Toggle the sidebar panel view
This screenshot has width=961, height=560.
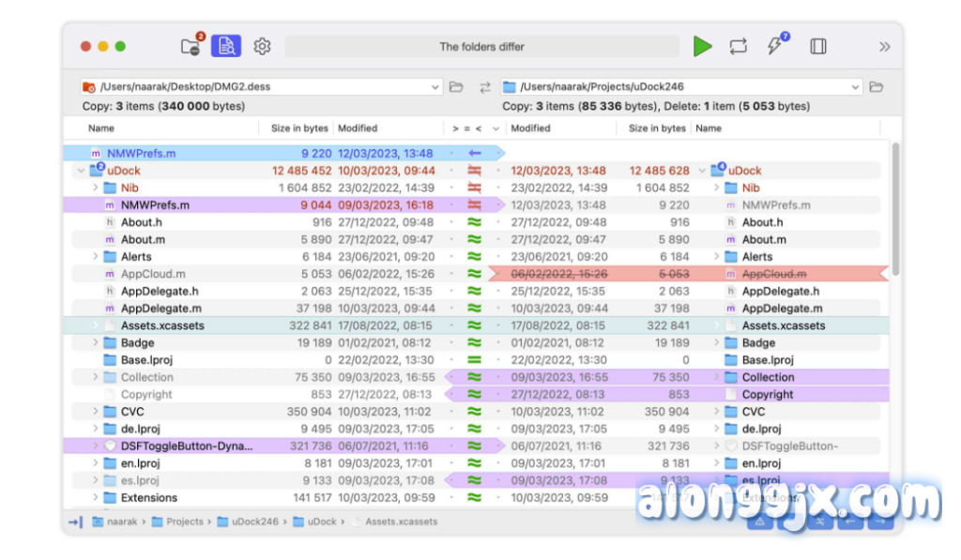pyautogui.click(x=818, y=46)
